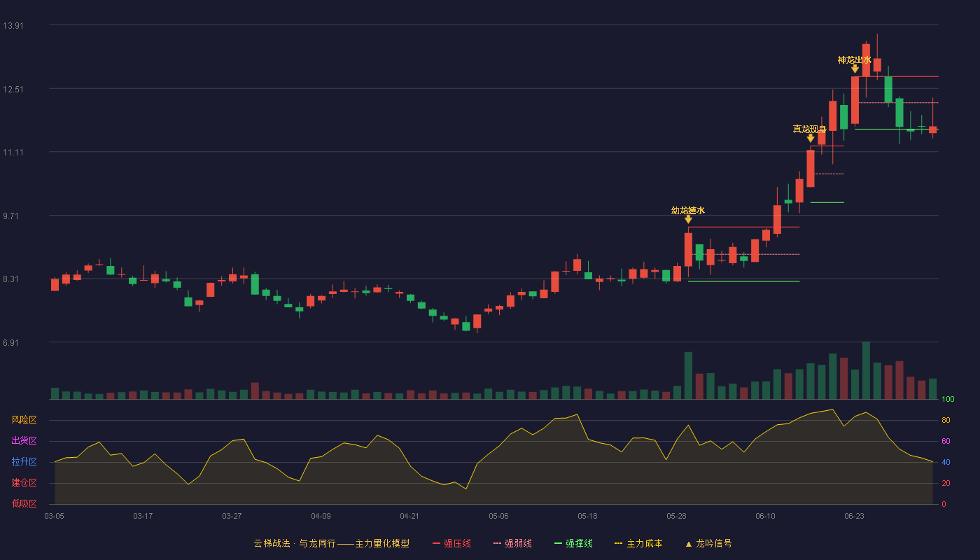
Task: Click the chart title 云梯战法 · 与龙同行
Action: (x=295, y=543)
